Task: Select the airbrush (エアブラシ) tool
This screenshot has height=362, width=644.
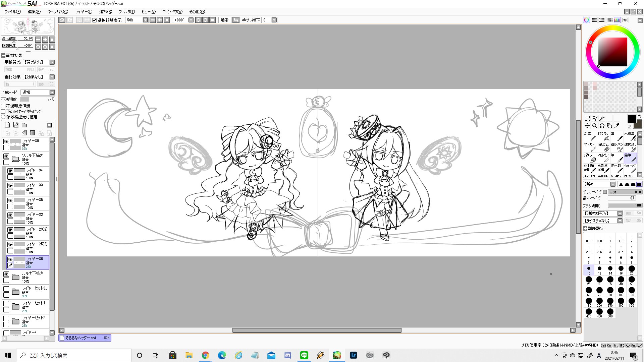Action: tap(603, 136)
